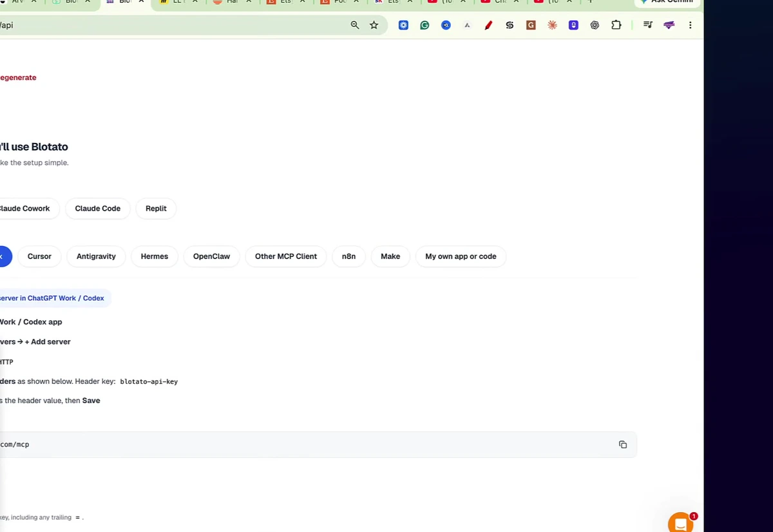
Task: Select the n8n option
Action: click(x=348, y=256)
